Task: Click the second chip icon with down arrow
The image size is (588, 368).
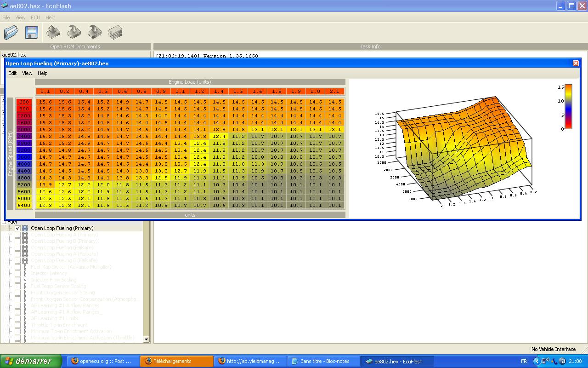Action: click(95, 32)
